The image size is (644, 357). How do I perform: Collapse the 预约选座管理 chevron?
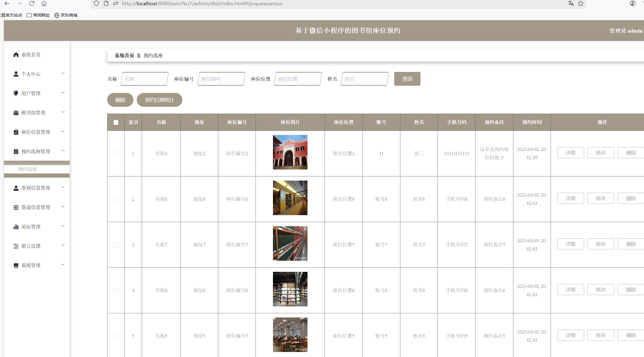[x=63, y=151]
